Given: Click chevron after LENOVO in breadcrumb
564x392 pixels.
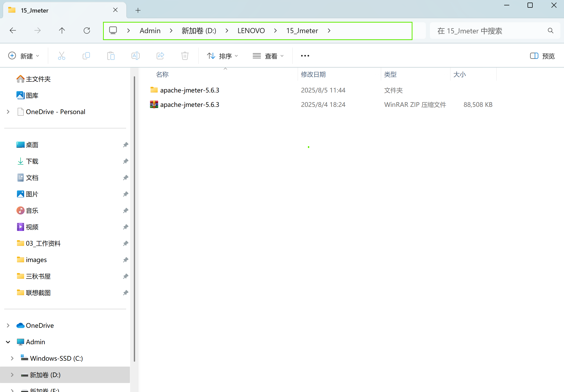Looking at the screenshot, I should pos(275,31).
